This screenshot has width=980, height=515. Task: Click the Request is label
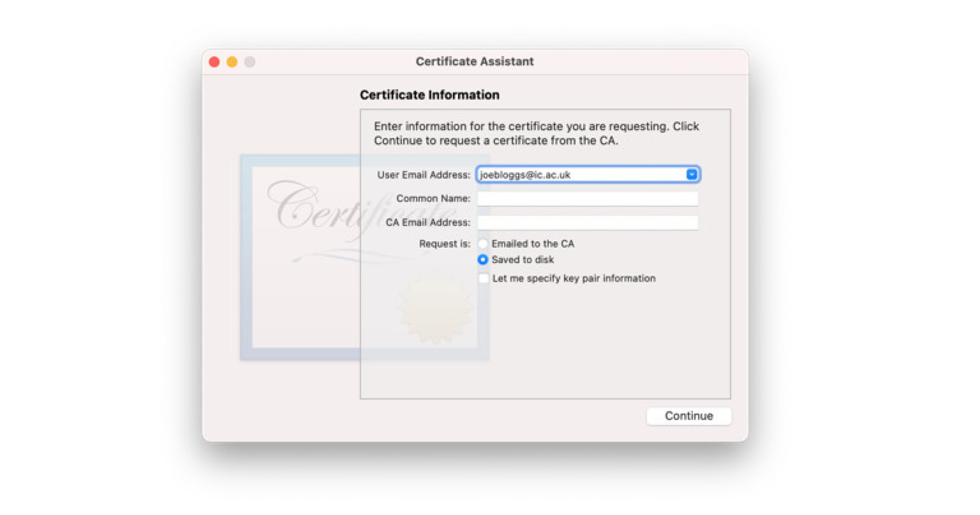tap(444, 244)
